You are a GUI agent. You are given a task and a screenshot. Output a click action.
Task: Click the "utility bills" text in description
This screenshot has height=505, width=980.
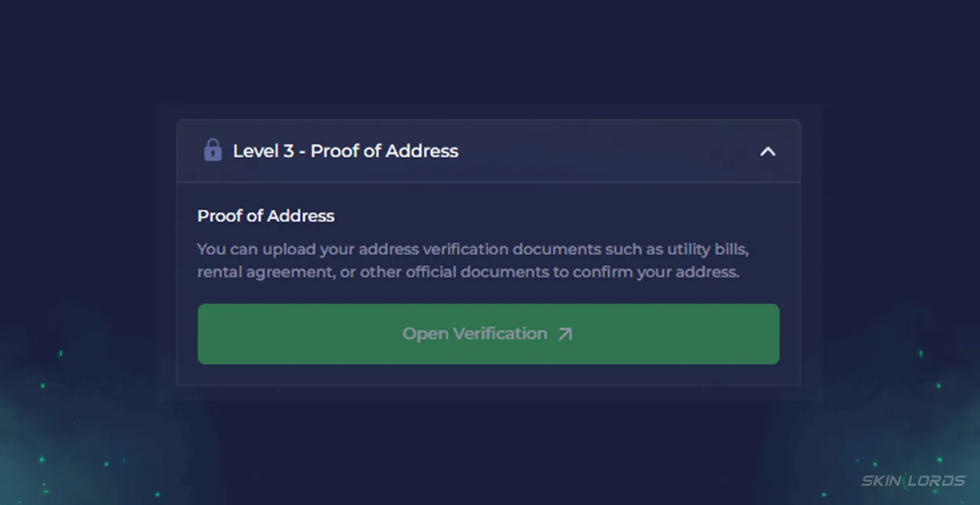click(x=707, y=249)
